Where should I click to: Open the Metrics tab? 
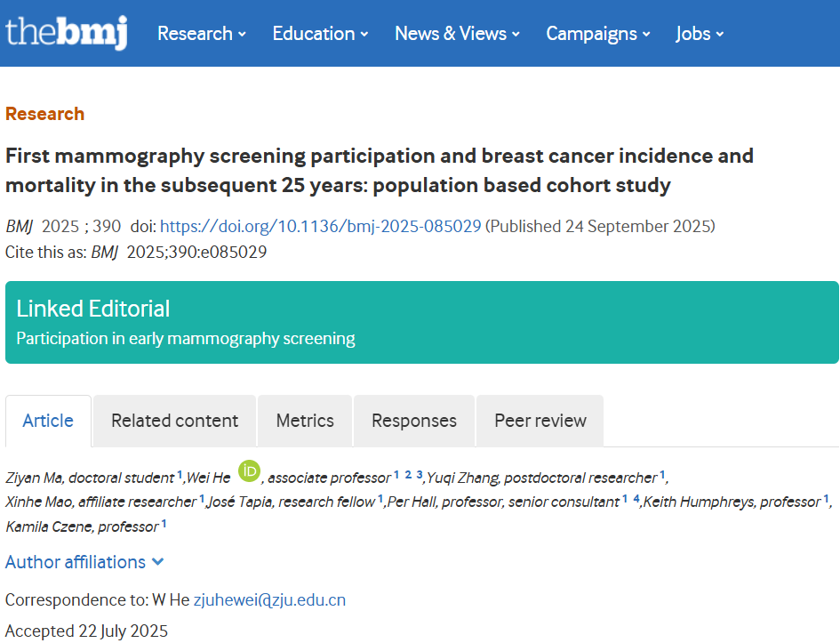(x=305, y=421)
